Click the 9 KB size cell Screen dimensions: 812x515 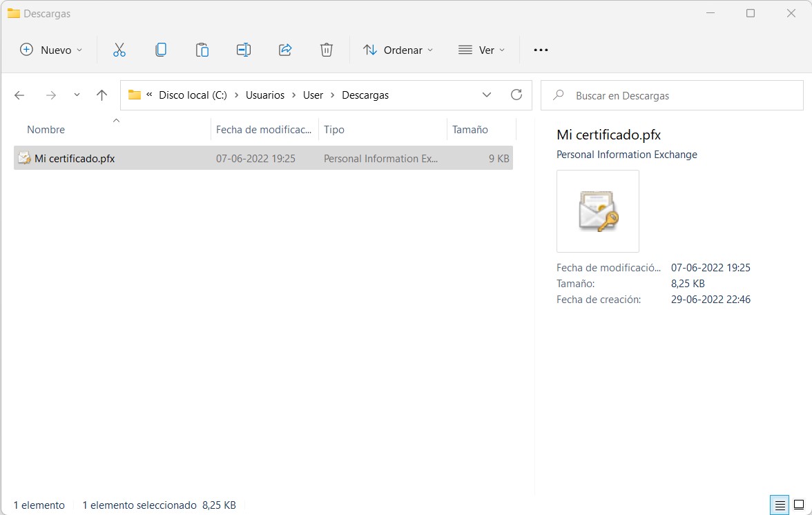click(x=499, y=158)
